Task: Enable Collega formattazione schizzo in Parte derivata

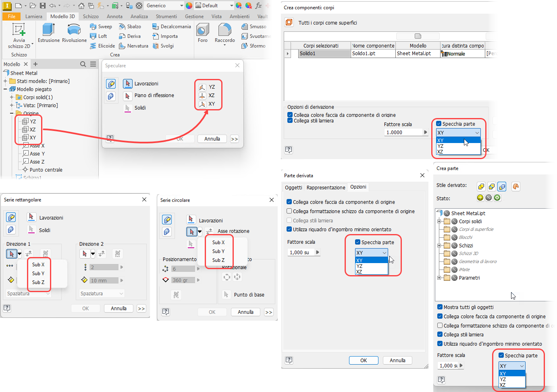Action: pyautogui.click(x=289, y=211)
